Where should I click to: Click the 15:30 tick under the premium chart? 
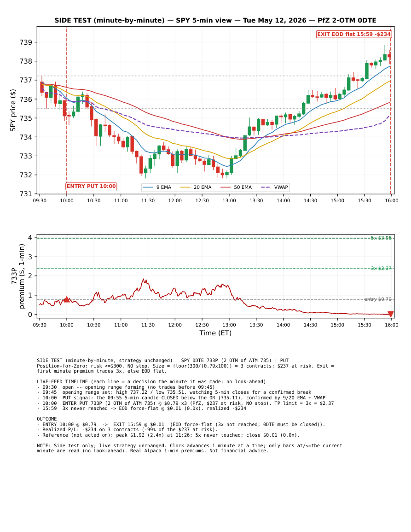click(x=365, y=325)
